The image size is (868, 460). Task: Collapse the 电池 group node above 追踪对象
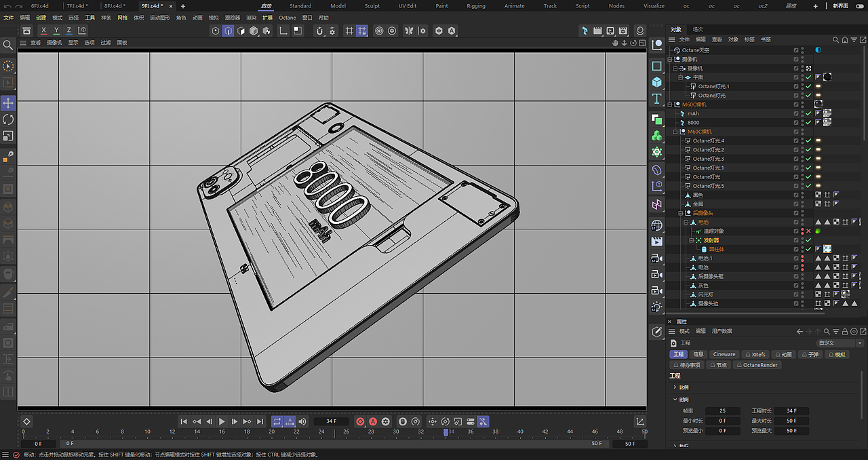[x=686, y=222]
